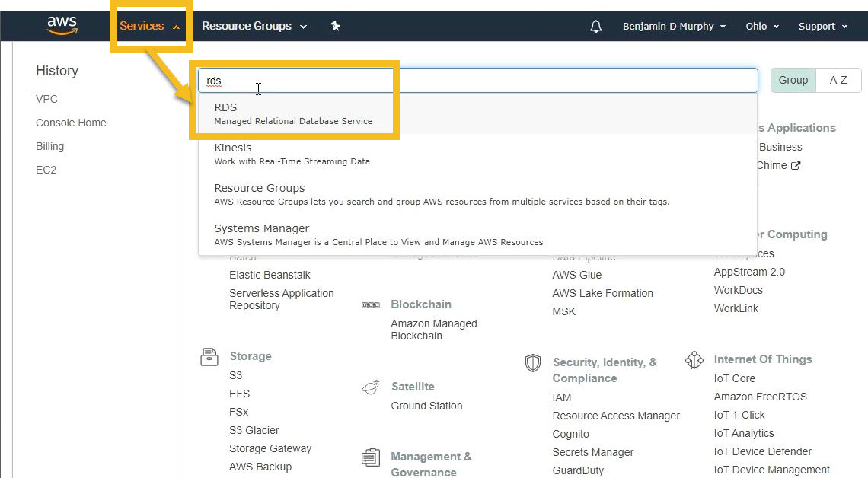Image resolution: width=868 pixels, height=478 pixels.
Task: Open S3 Glacier service
Action: [x=254, y=430]
